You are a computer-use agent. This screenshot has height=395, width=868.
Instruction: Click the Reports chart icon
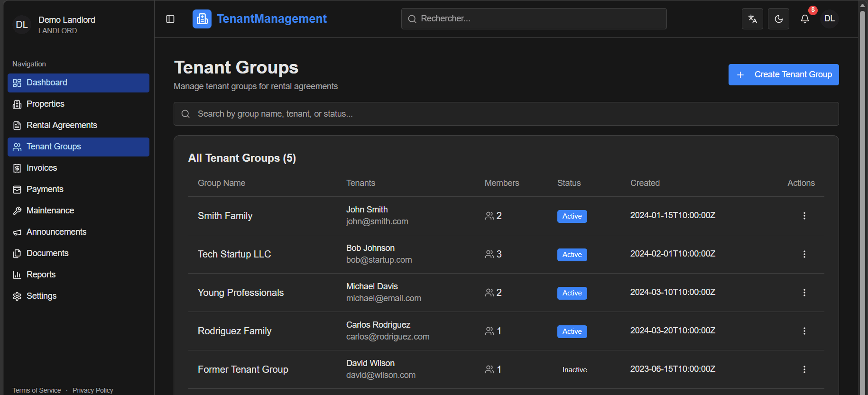click(x=17, y=275)
